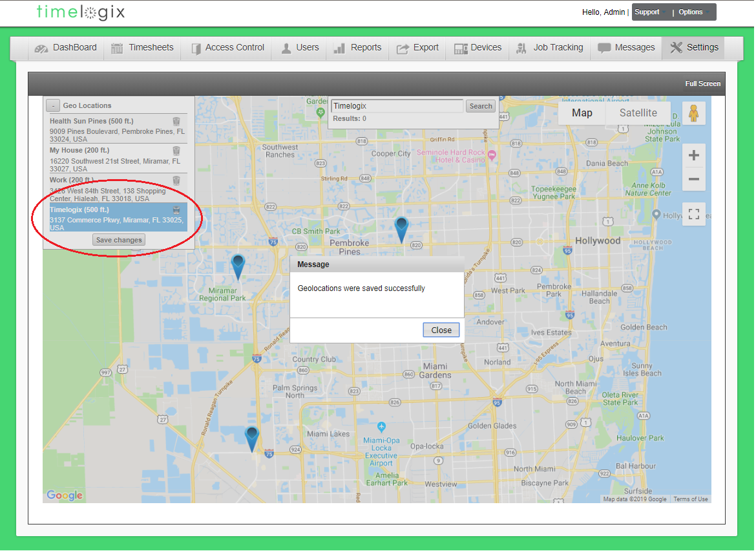Close the success message dialog
Viewport: 756px width, 551px height.
coord(441,330)
